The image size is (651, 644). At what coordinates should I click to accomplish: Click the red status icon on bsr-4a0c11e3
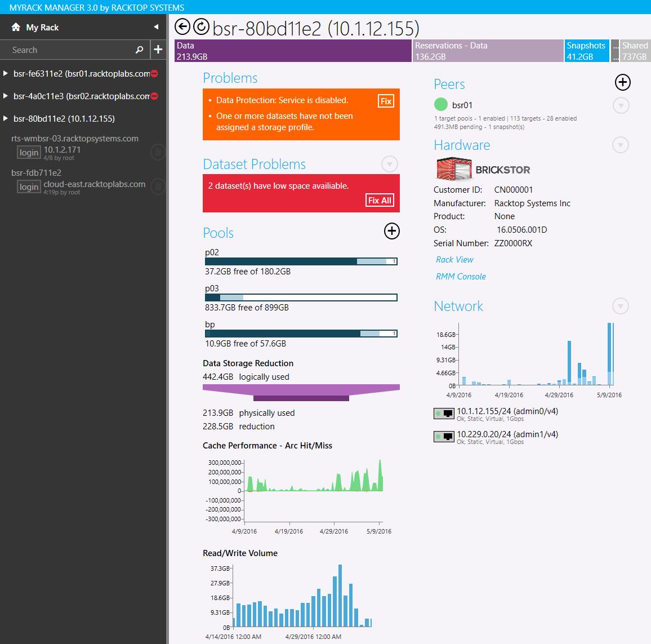coord(154,96)
